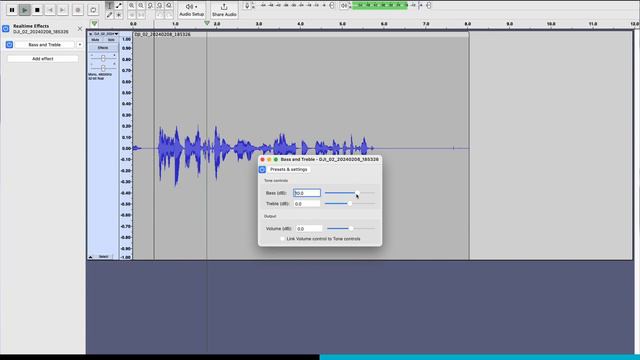Open the Bass and Treble effect options arrow
Viewport: 640px width, 360px height.
[80, 44]
